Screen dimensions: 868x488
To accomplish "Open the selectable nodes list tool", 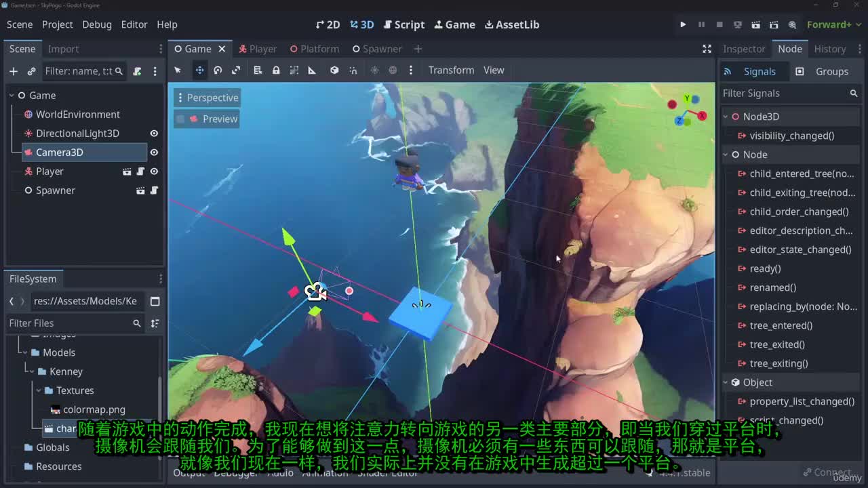I will coord(258,70).
